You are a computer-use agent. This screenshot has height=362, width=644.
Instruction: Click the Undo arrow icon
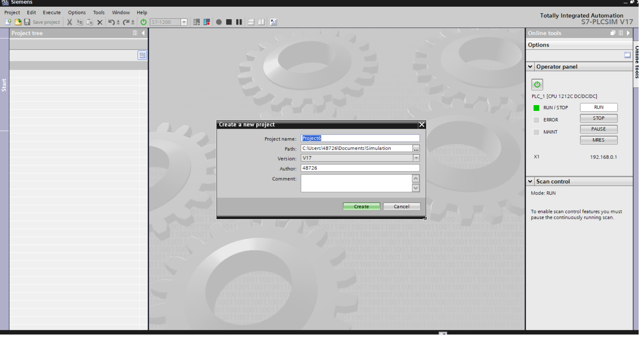click(111, 22)
